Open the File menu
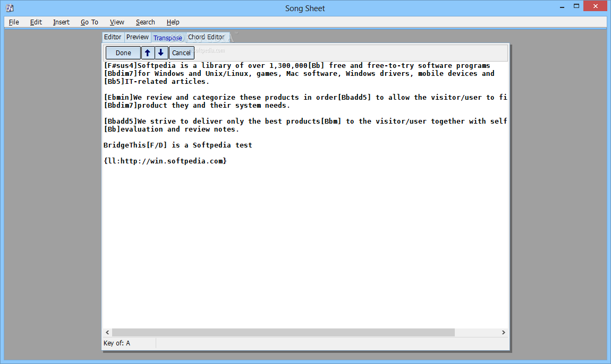611x364 pixels. (14, 22)
